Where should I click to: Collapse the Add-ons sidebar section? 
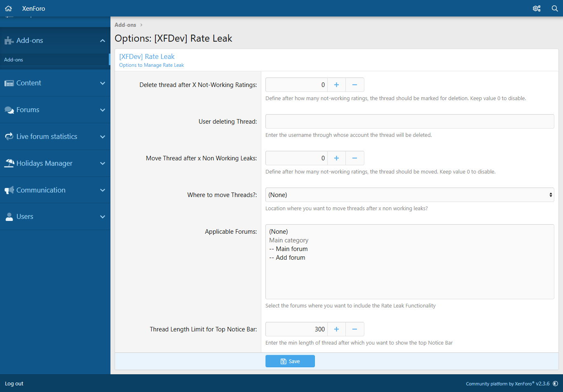coord(102,40)
